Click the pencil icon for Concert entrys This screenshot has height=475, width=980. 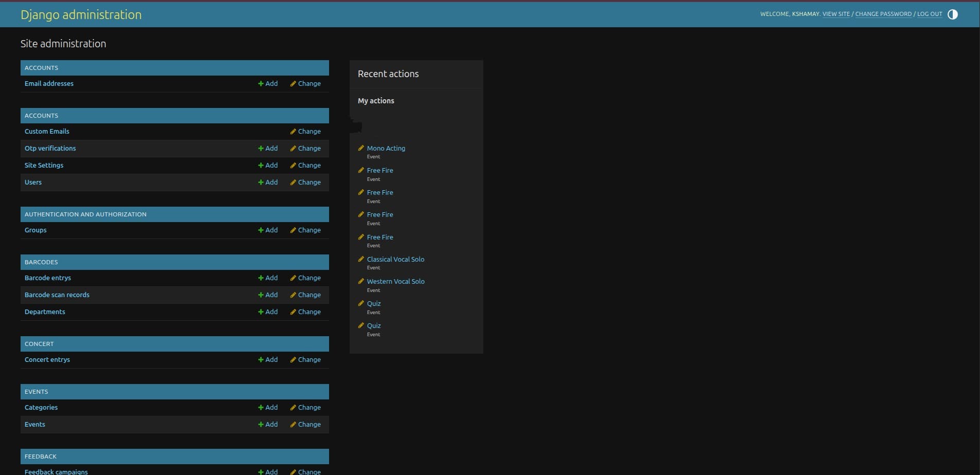tap(293, 360)
